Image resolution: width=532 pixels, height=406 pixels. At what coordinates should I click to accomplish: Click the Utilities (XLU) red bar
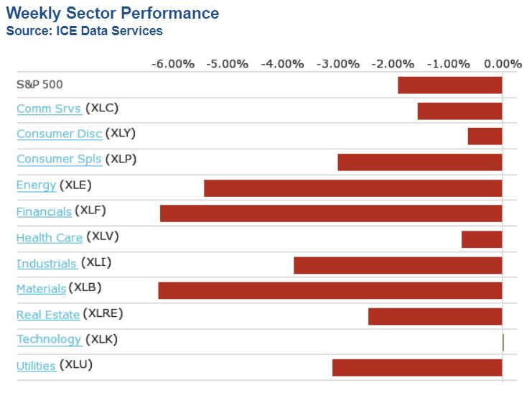point(416,367)
